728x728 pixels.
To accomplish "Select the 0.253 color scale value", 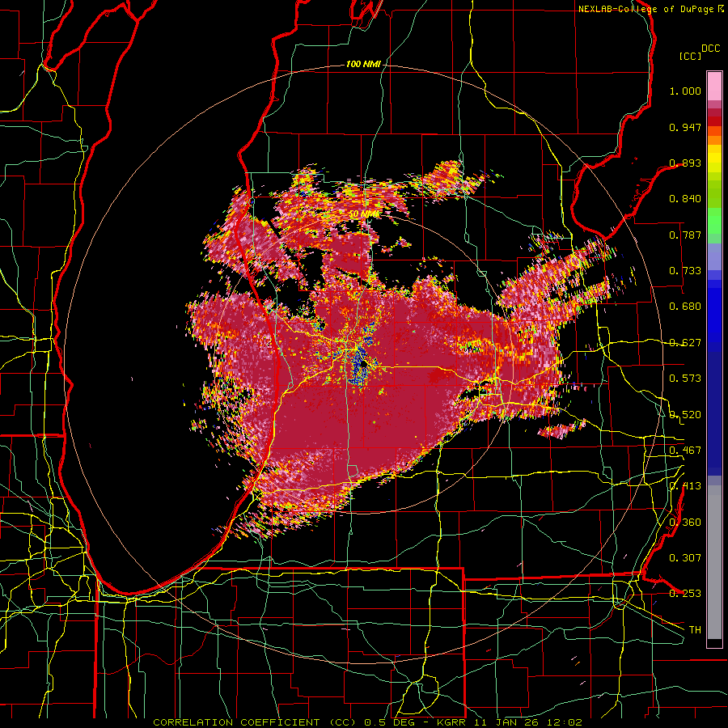I will point(685,594).
